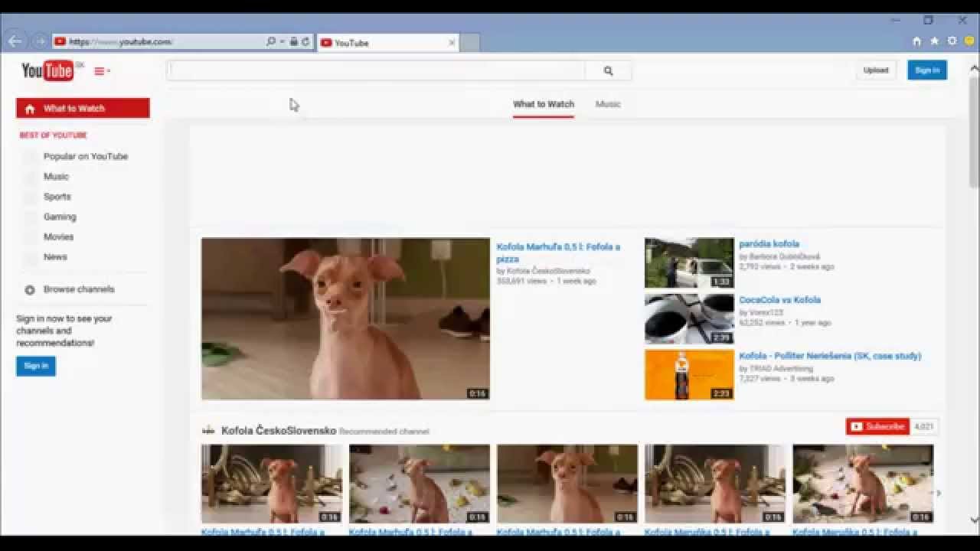Refresh the page with the reload icon
This screenshot has width=980, height=551.
tap(305, 41)
